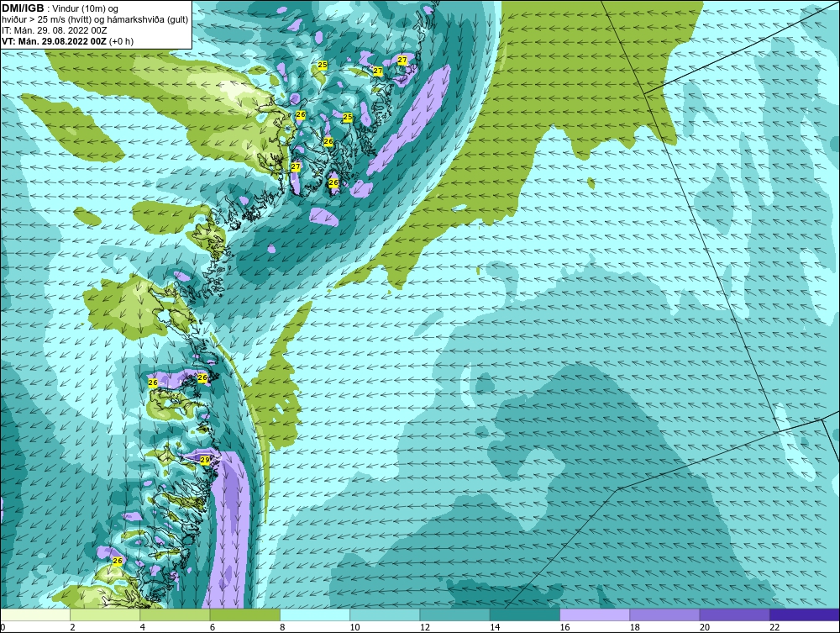This screenshot has height=633, width=840.
Task: Click the 'IT: Mán. 29. 08. 2022 00Z' line
Action: pos(55,30)
